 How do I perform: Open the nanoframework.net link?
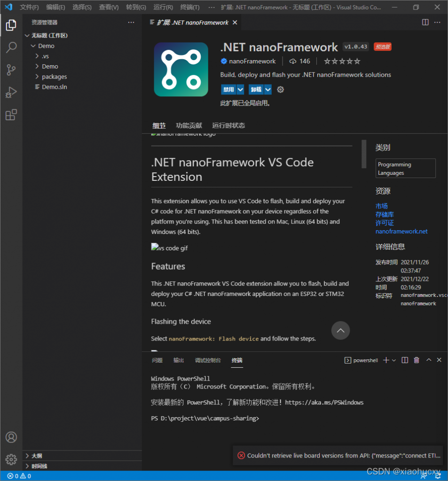[x=401, y=231]
